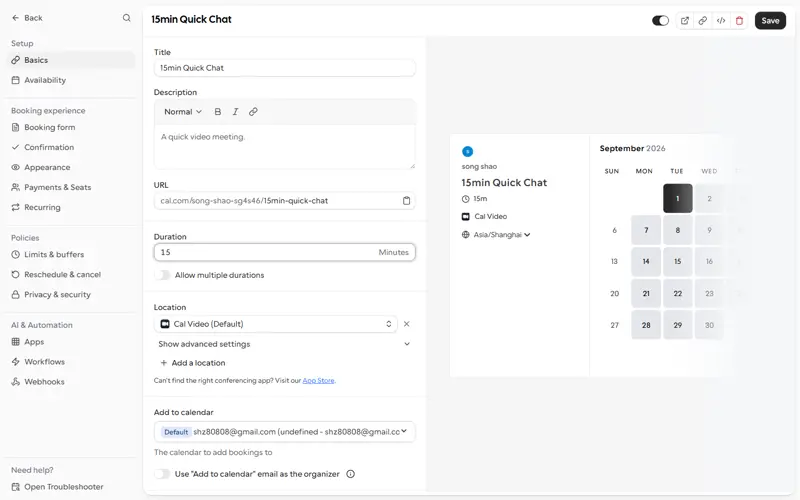
Task: Open Payments & Seats
Action: (x=71, y=187)
